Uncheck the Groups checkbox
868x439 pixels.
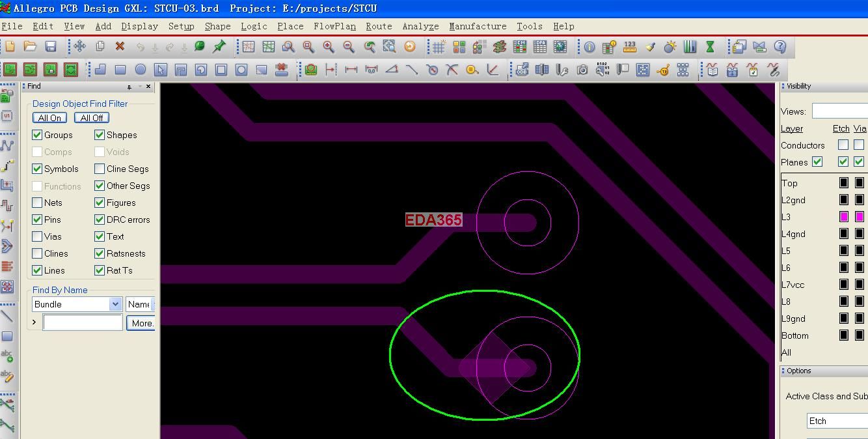coord(37,135)
